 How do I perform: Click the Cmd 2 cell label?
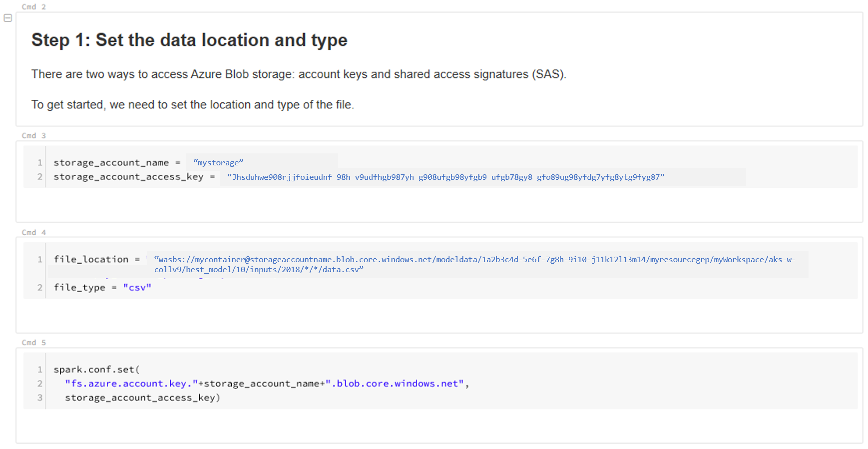coord(33,7)
